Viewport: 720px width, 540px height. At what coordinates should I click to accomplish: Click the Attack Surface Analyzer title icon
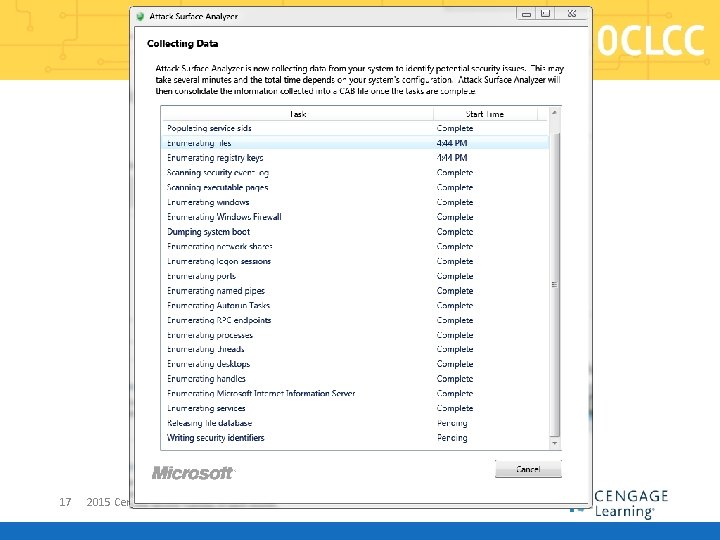pyautogui.click(x=140, y=17)
